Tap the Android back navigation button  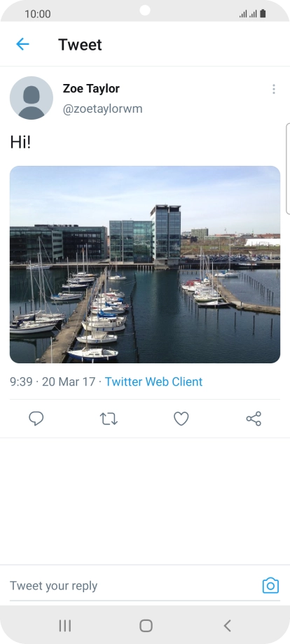pyautogui.click(x=227, y=626)
